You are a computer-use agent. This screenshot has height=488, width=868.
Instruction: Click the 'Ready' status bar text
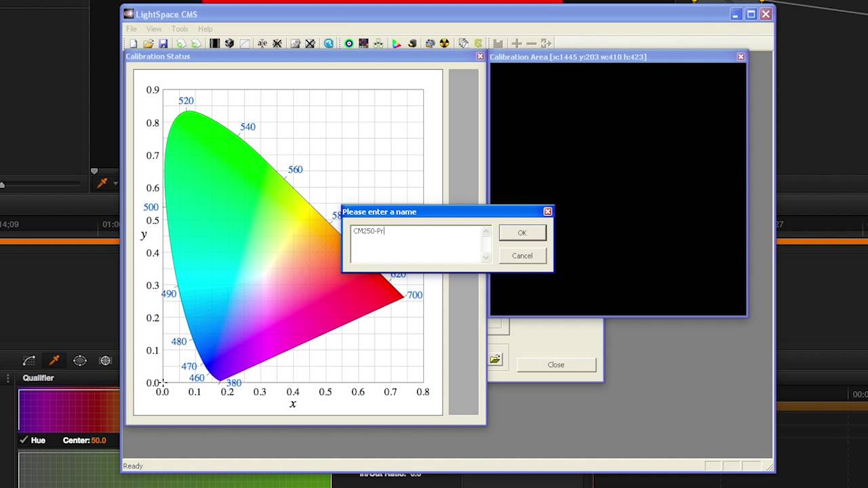point(133,466)
